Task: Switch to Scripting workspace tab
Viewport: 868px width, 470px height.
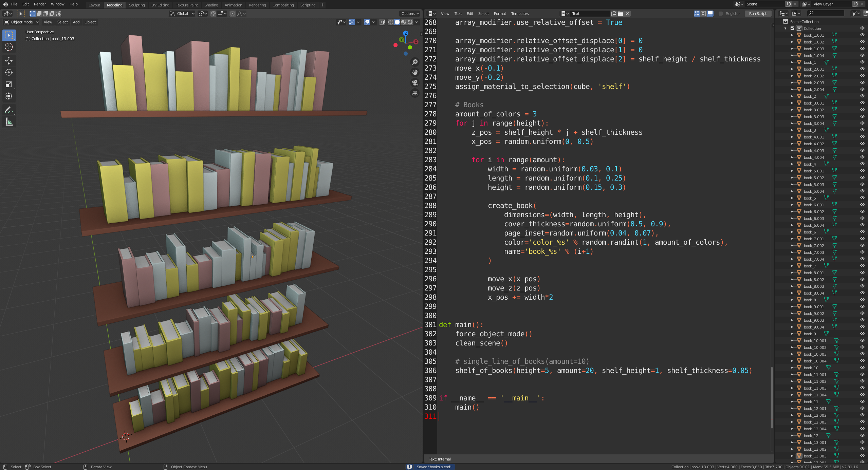Action: click(308, 5)
